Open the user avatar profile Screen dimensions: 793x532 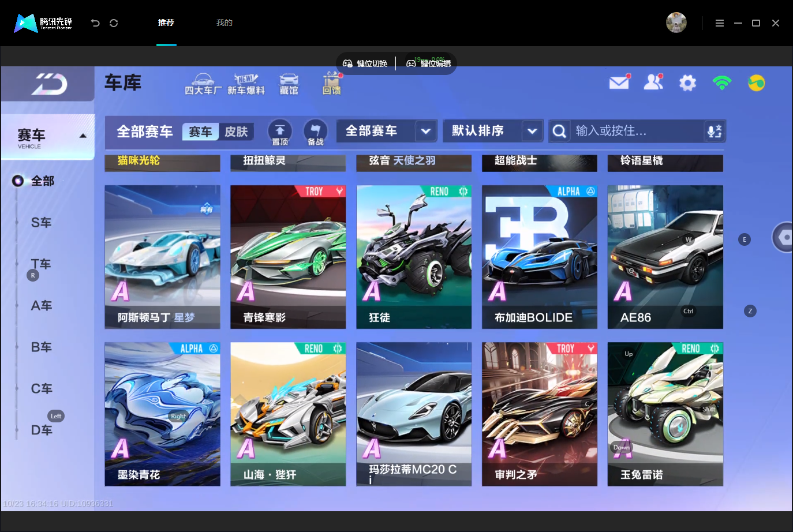pyautogui.click(x=676, y=23)
